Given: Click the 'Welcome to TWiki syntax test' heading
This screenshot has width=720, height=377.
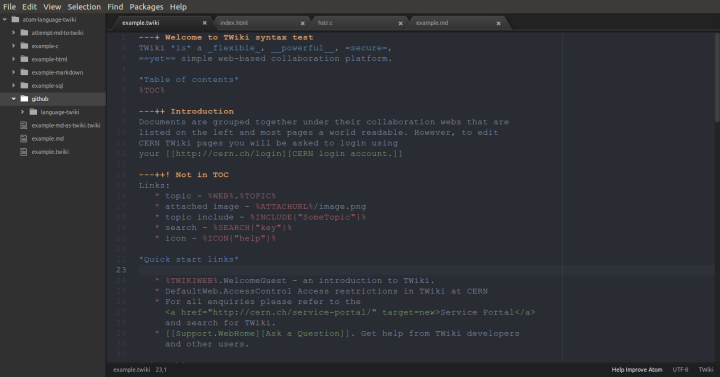Looking at the screenshot, I should click(x=239, y=38).
